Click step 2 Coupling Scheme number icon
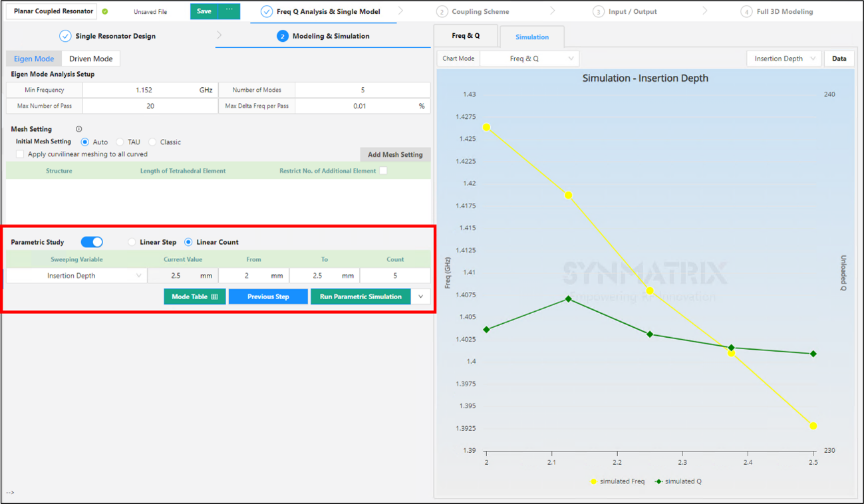The height and width of the screenshot is (504, 864). pyautogui.click(x=442, y=12)
